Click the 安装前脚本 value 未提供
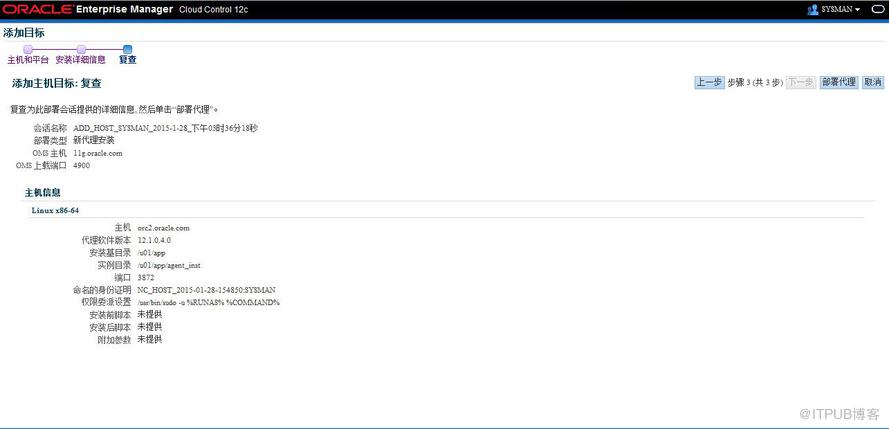The image size is (889, 429). pos(150,315)
